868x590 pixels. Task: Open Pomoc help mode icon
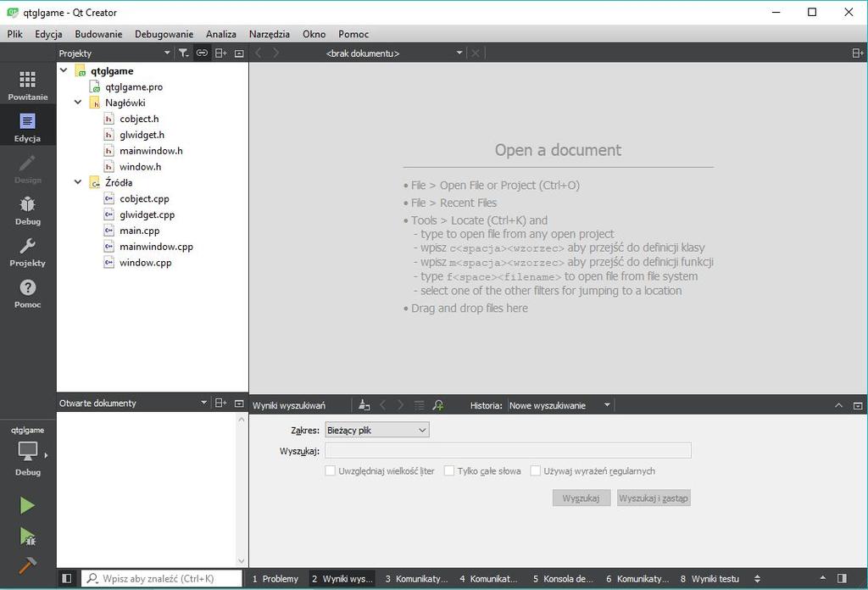(28, 292)
